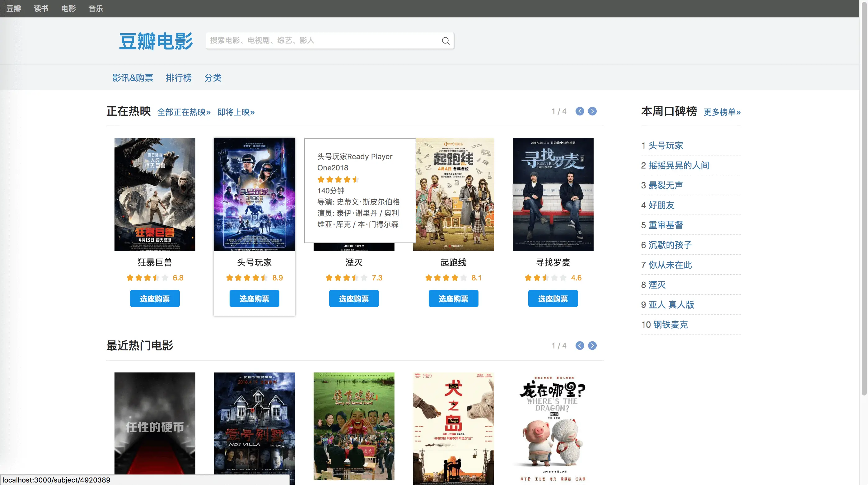Image resolution: width=868 pixels, height=485 pixels.
Task: Go to next page of 正在热映 carousel
Action: point(592,111)
